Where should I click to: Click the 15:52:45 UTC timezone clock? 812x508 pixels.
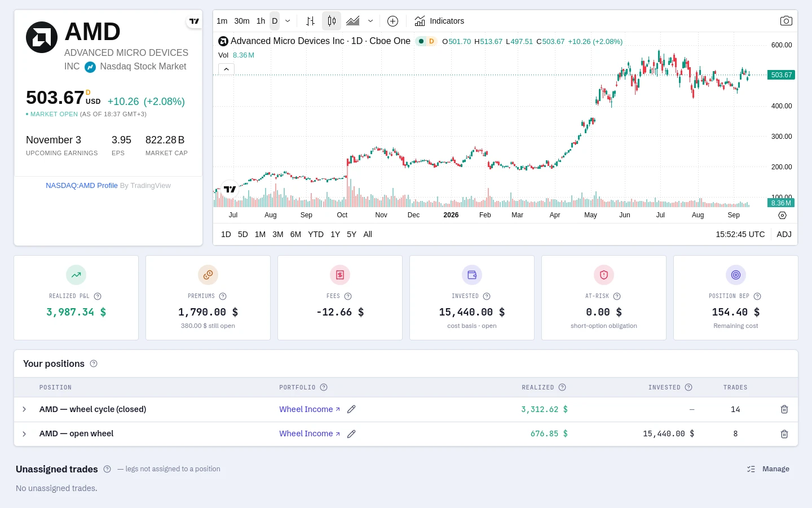coord(740,234)
